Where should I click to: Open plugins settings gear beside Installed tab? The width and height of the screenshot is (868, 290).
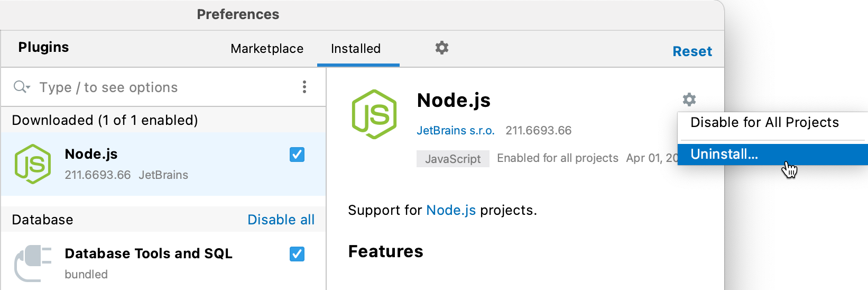click(442, 48)
